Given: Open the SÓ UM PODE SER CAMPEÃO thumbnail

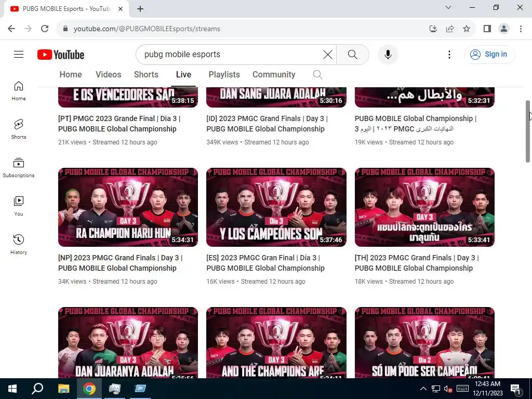Looking at the screenshot, I should click(424, 342).
